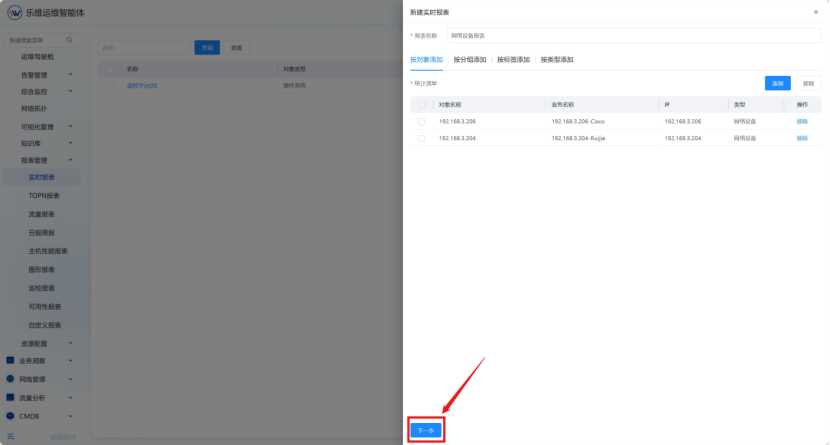Expand the 业务洞察 chevron
The image size is (830, 445).
(70, 361)
